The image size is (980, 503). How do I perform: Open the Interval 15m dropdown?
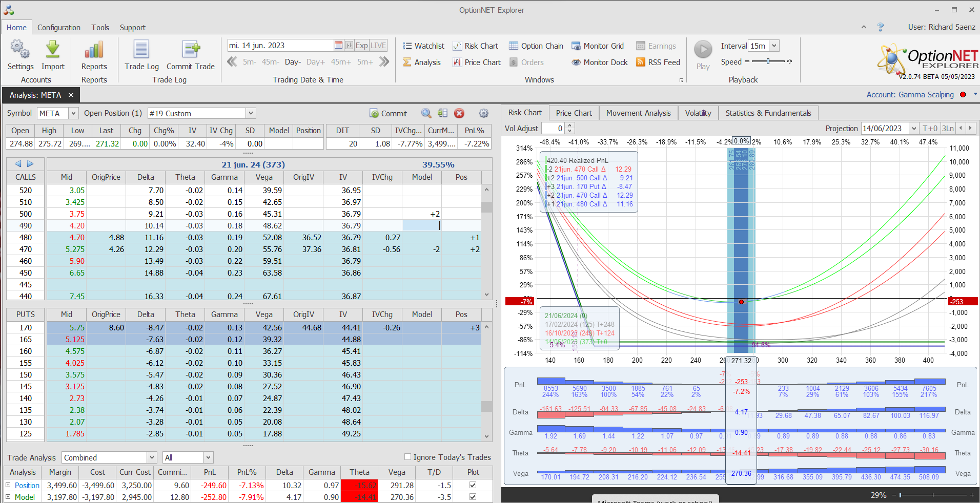(774, 46)
